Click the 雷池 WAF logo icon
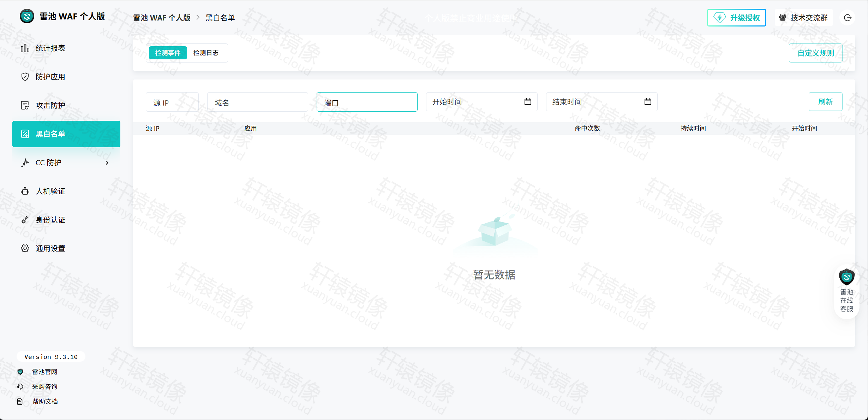This screenshot has width=868, height=420. pyautogui.click(x=27, y=16)
